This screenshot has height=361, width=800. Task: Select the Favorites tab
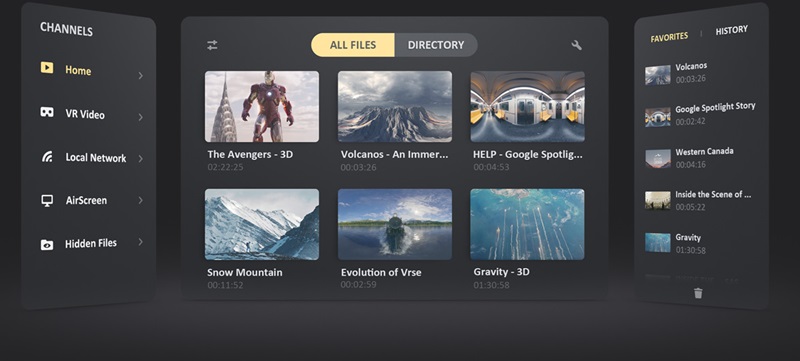[669, 37]
